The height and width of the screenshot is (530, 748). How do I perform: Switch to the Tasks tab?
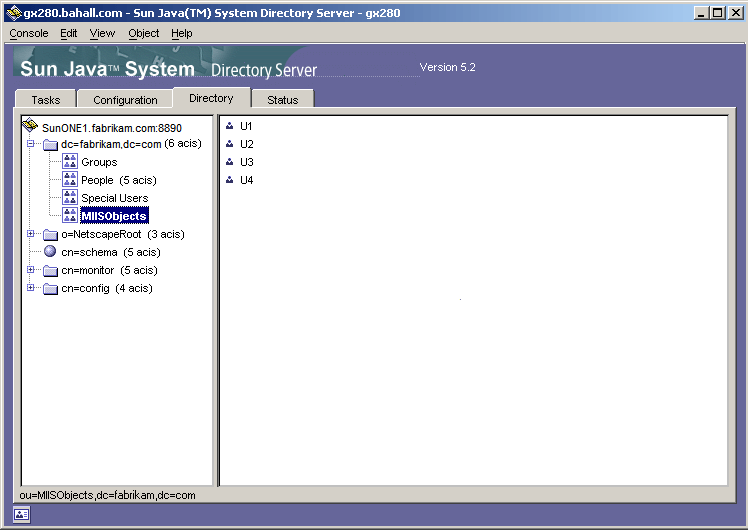tap(46, 100)
